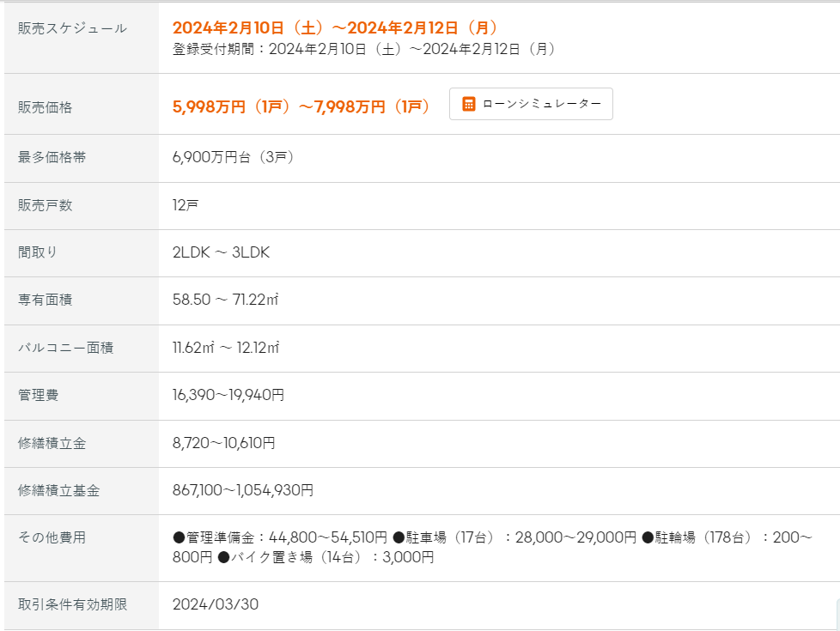Click the 58.50 ~ 71.22㎡ area value
The image size is (840, 631).
226,300
